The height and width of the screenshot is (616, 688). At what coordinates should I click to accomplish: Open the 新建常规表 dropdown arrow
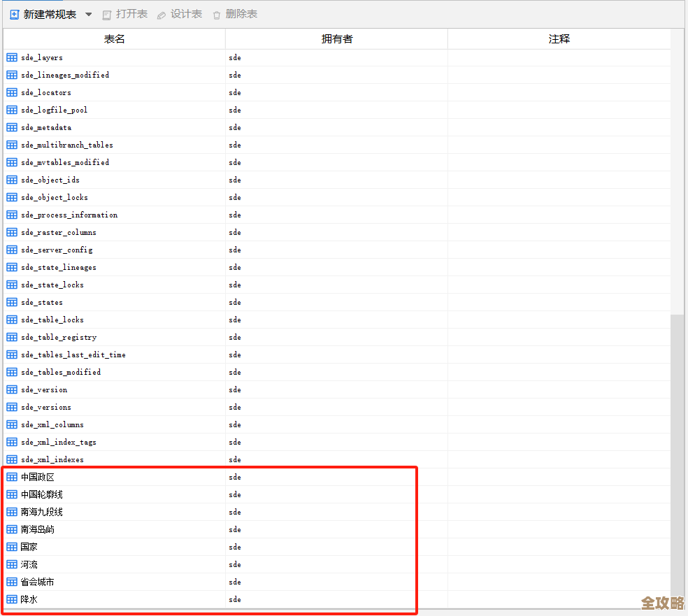point(88,13)
